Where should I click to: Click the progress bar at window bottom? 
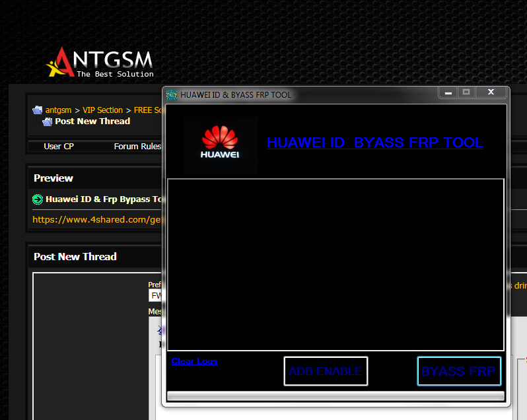335,396
